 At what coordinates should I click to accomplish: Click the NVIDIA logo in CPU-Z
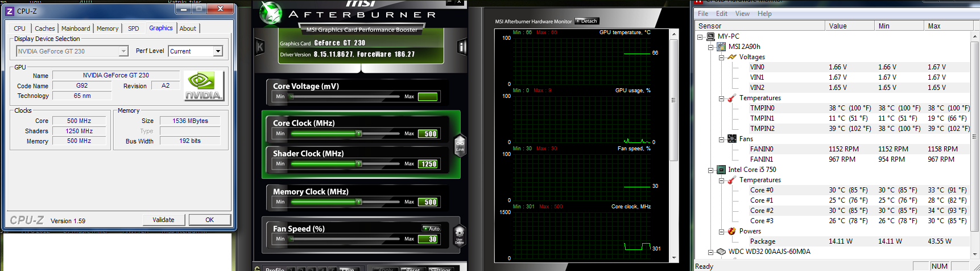[205, 86]
